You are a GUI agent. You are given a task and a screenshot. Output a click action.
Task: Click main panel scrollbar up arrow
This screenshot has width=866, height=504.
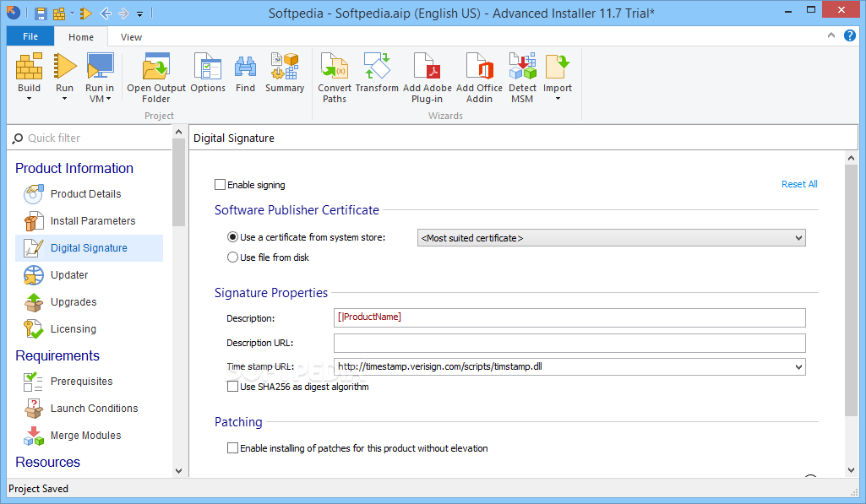[851, 159]
